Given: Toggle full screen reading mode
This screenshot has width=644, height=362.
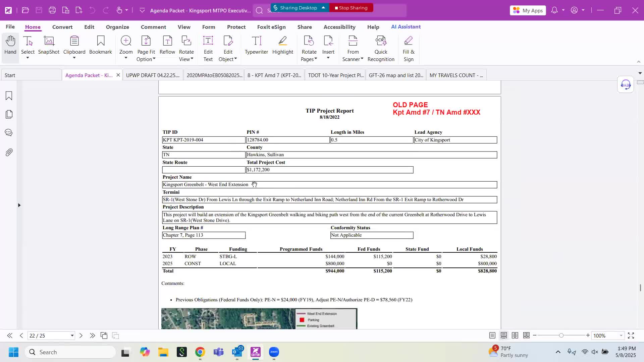Looking at the screenshot, I should pos(631,336).
